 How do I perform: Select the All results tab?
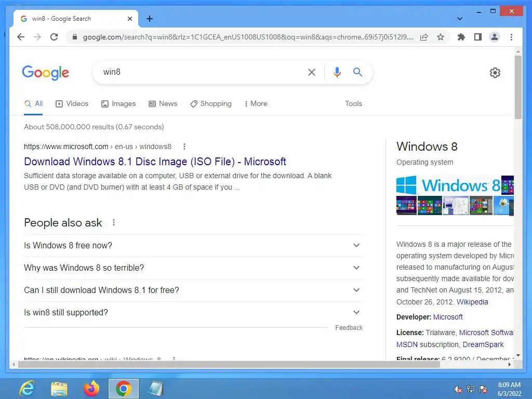tap(33, 104)
